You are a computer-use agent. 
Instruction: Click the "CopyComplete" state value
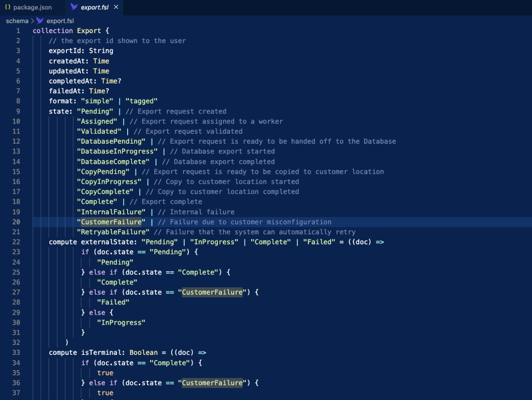105,192
